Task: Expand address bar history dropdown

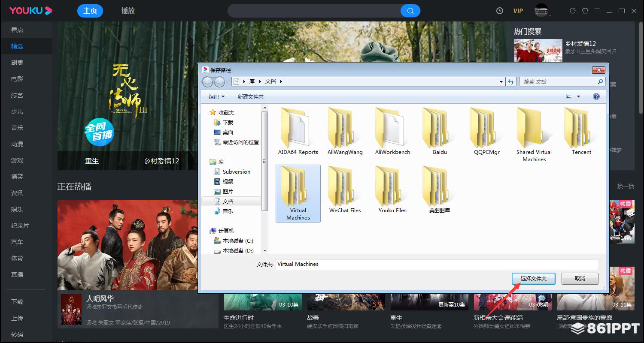Action: pyautogui.click(x=501, y=81)
